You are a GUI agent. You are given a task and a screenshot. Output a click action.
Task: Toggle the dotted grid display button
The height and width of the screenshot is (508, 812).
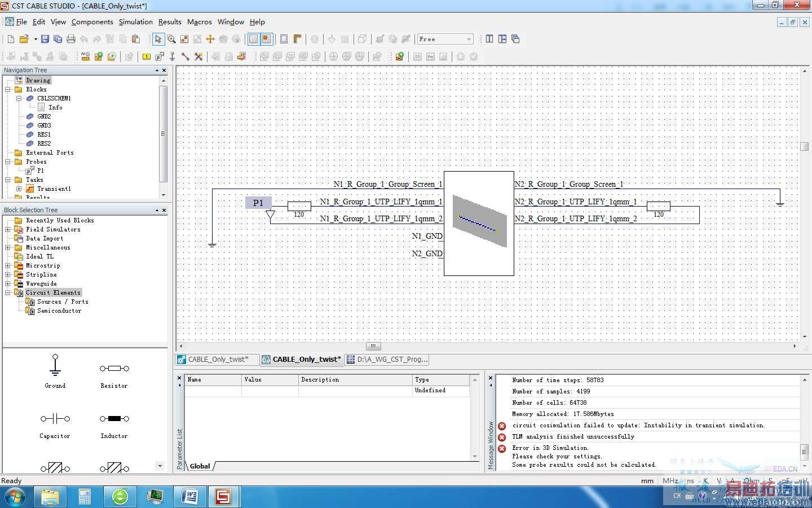[253, 39]
